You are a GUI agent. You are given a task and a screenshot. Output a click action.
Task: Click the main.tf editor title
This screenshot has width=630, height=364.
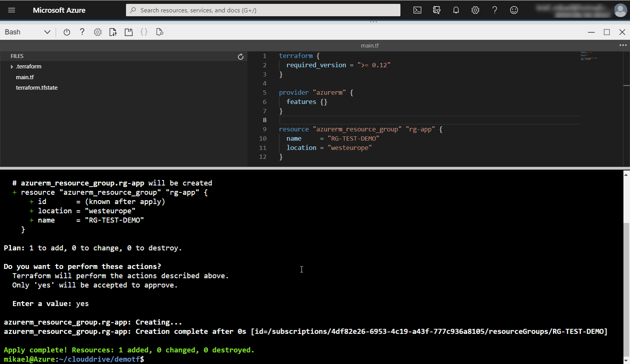(370, 46)
